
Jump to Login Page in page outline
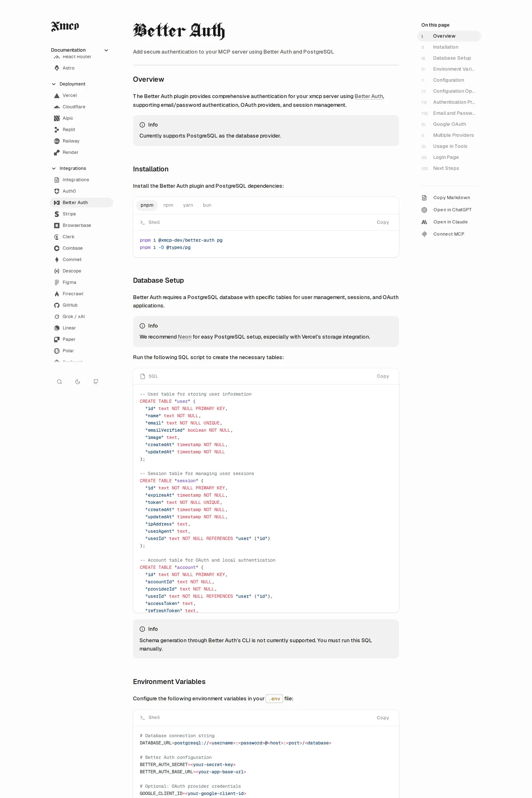(x=446, y=157)
